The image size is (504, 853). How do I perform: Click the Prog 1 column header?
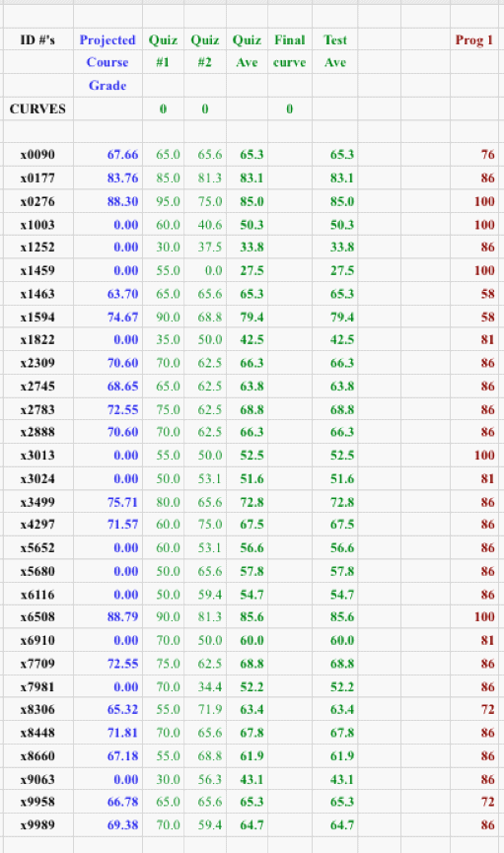click(x=474, y=40)
